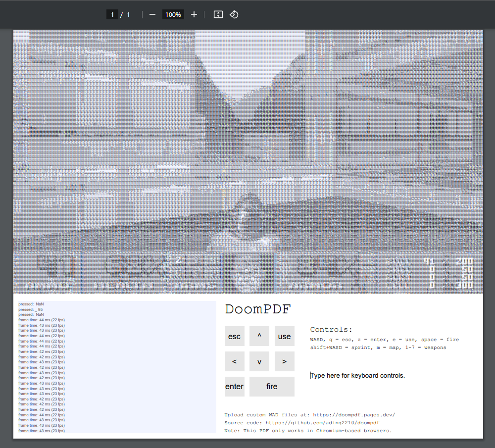Click the 84% armor readout
Screen dimensions: 495x448
click(327, 266)
